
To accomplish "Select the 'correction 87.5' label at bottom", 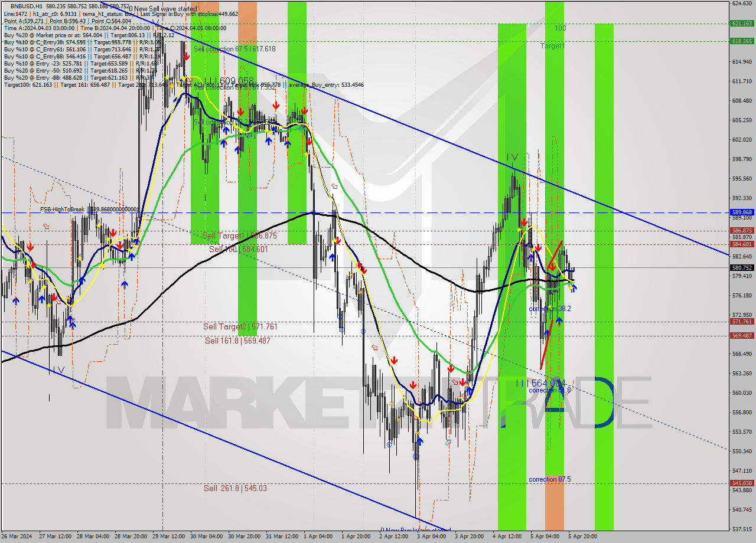I will 549,479.
